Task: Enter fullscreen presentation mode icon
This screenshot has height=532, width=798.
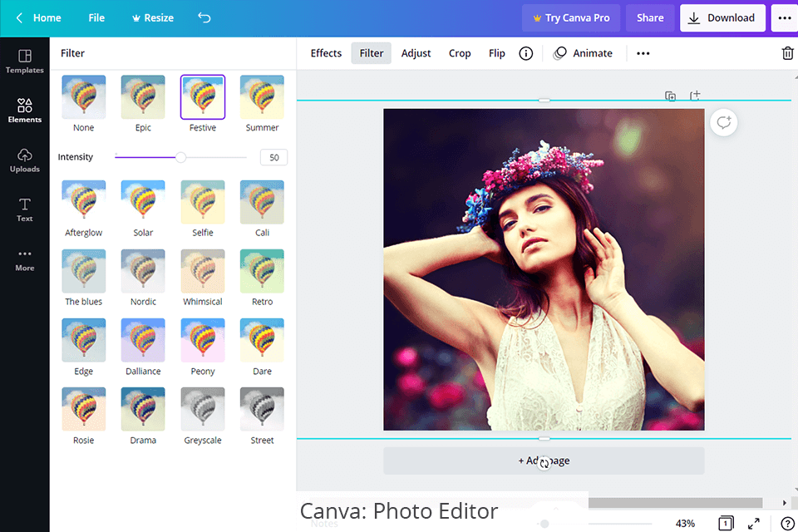Action: (x=754, y=524)
